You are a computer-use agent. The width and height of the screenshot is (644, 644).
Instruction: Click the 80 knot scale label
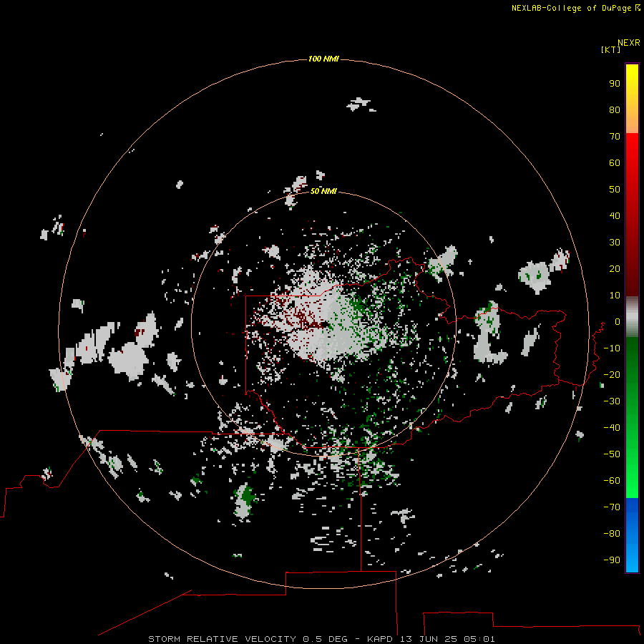pyautogui.click(x=615, y=109)
